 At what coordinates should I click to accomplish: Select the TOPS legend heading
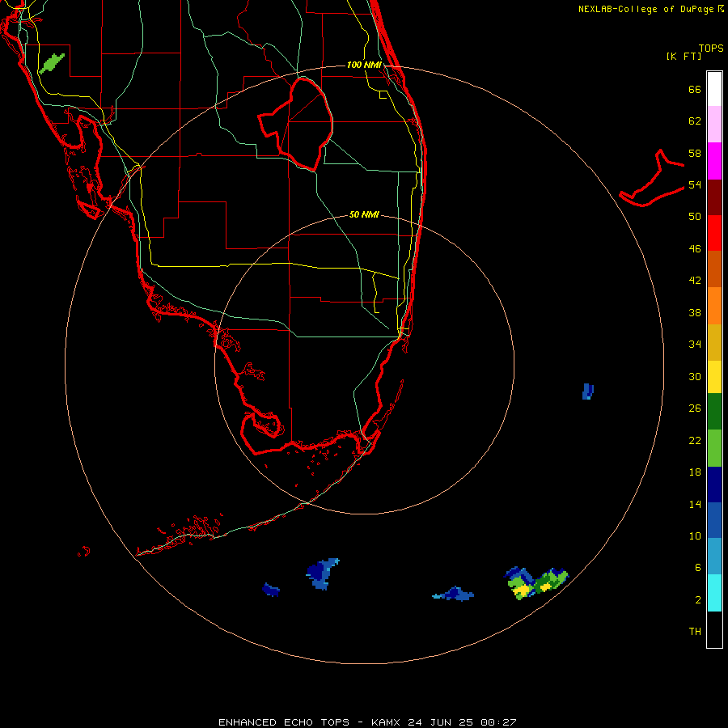pos(711,49)
